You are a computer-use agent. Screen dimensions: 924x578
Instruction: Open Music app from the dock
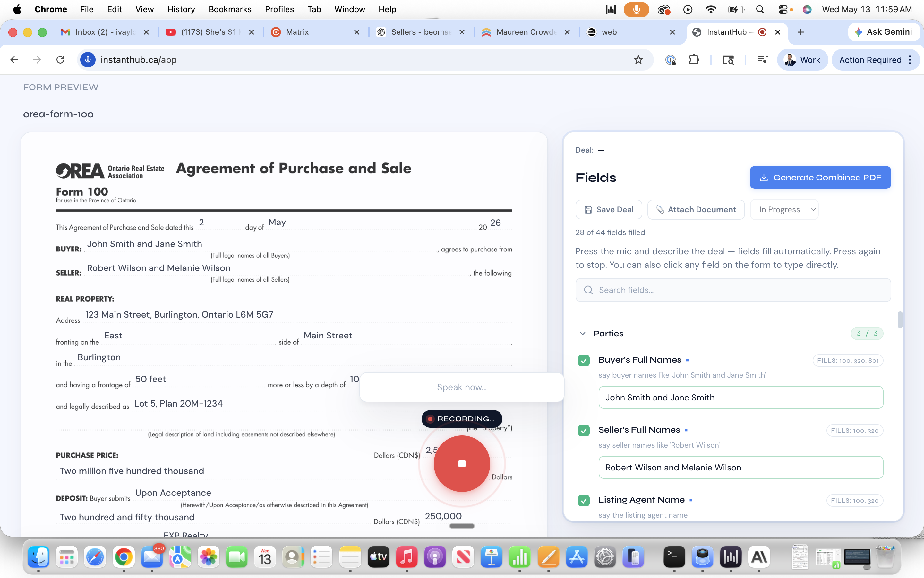(x=406, y=556)
